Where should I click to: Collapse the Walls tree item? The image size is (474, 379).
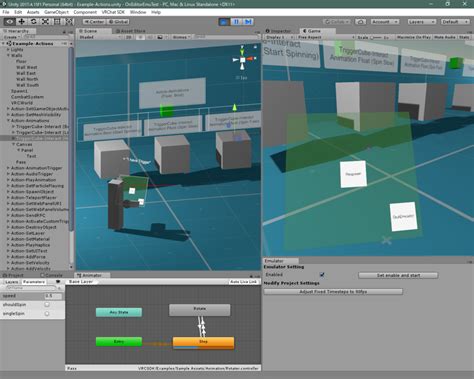point(8,55)
